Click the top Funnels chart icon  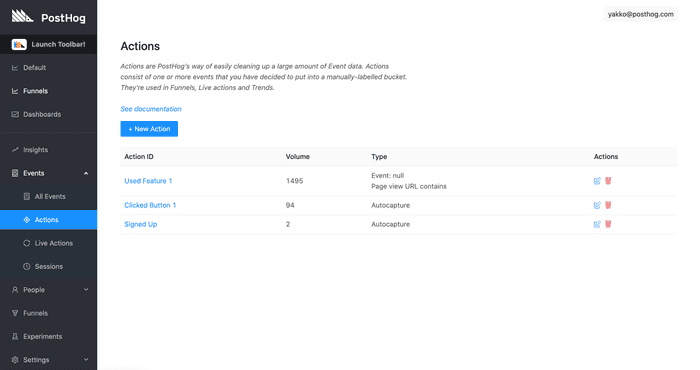click(x=15, y=91)
